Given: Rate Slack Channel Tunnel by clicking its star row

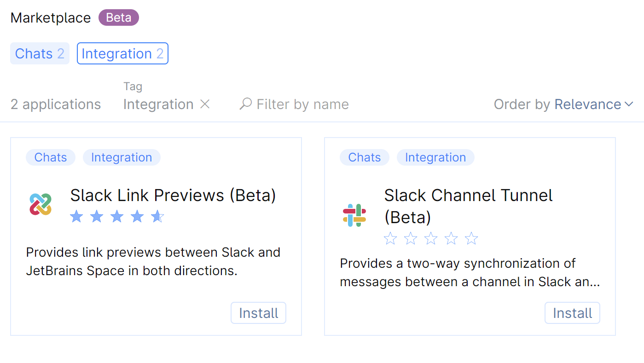Looking at the screenshot, I should tap(430, 238).
